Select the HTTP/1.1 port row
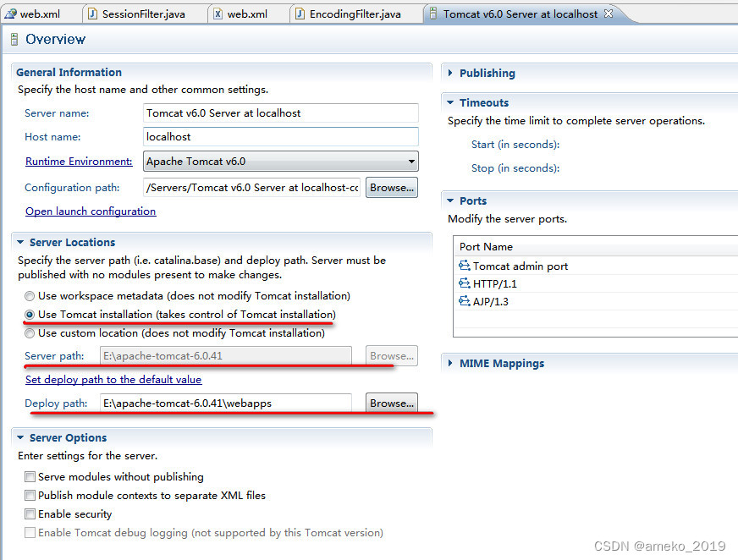Image resolution: width=738 pixels, height=560 pixels. click(597, 283)
